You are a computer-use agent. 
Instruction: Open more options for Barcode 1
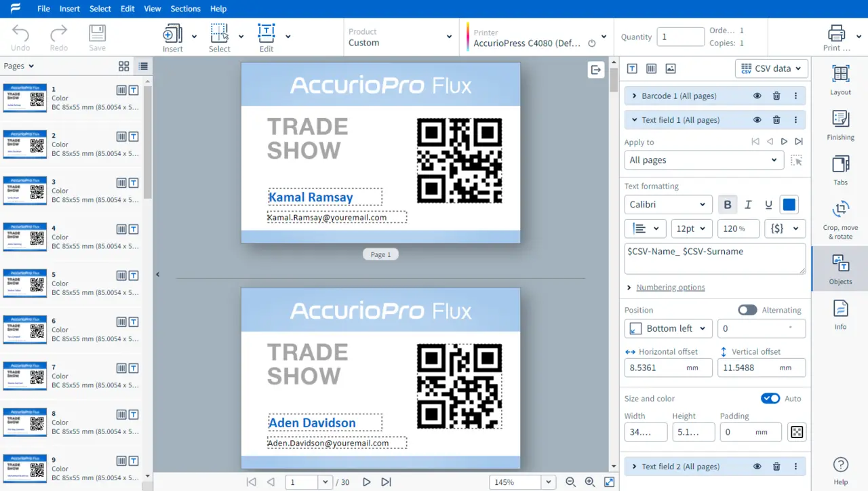pyautogui.click(x=795, y=96)
